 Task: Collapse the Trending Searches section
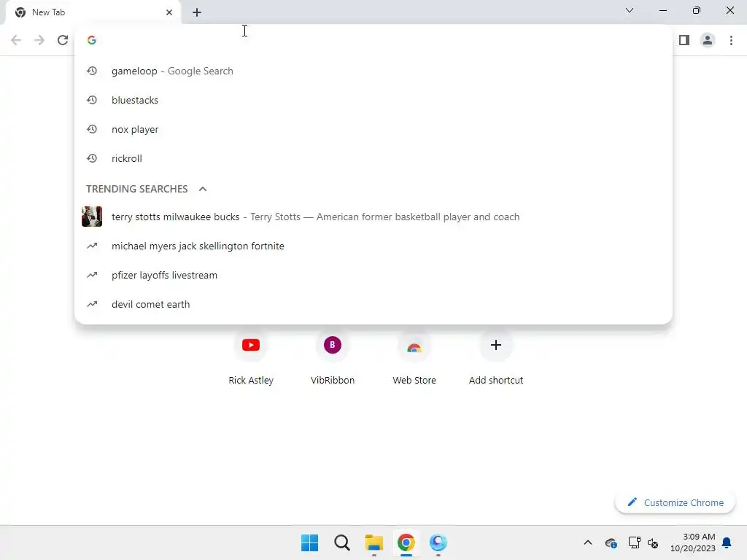pos(203,189)
